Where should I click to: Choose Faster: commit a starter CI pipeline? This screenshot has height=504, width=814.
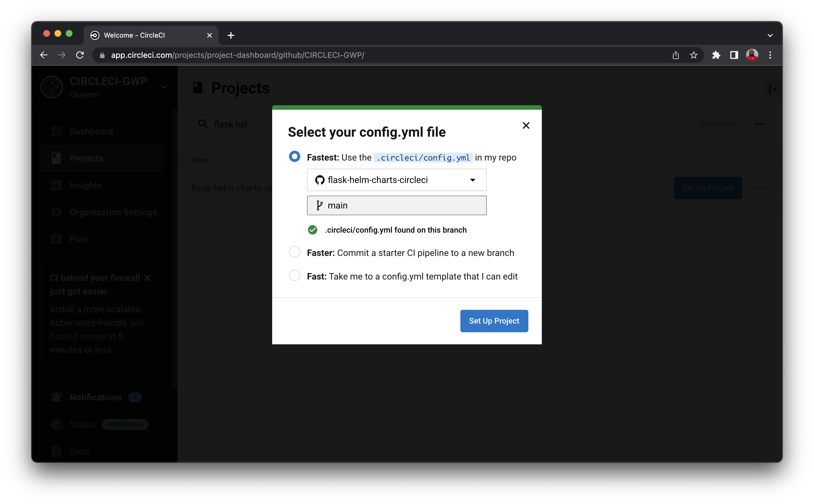pos(294,252)
